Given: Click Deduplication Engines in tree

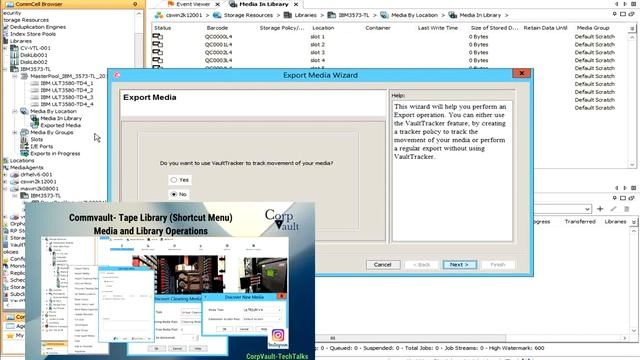Looking at the screenshot, I should (x=38, y=27).
